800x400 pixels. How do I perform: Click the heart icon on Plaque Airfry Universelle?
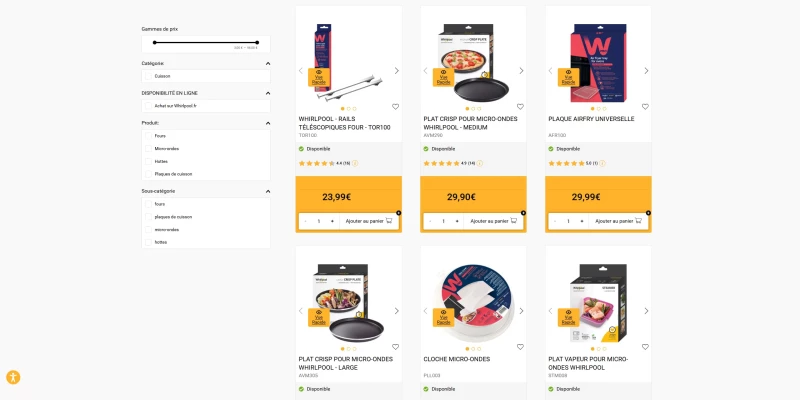pyautogui.click(x=645, y=107)
